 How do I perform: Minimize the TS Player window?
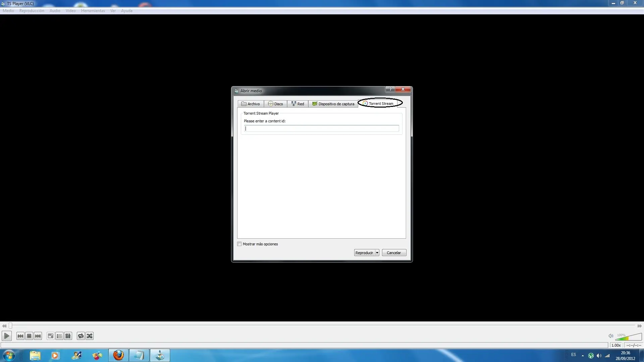[613, 3]
